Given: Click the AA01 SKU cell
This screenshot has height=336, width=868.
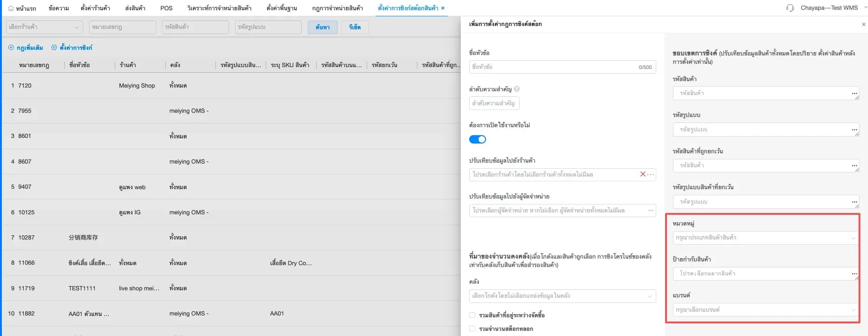Looking at the screenshot, I should 277,314.
